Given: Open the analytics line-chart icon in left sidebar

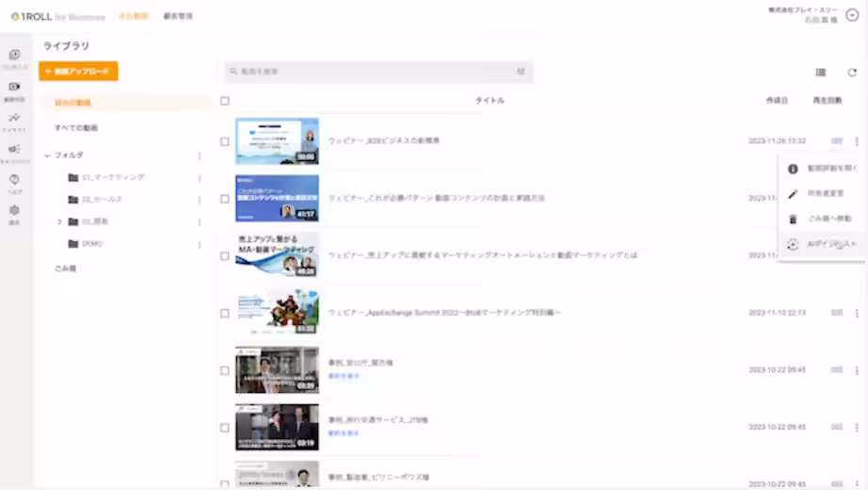Looking at the screenshot, I should point(14,118).
